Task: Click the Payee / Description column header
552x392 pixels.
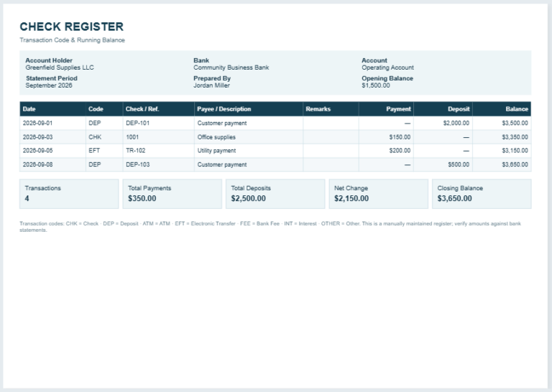Action: pos(249,109)
